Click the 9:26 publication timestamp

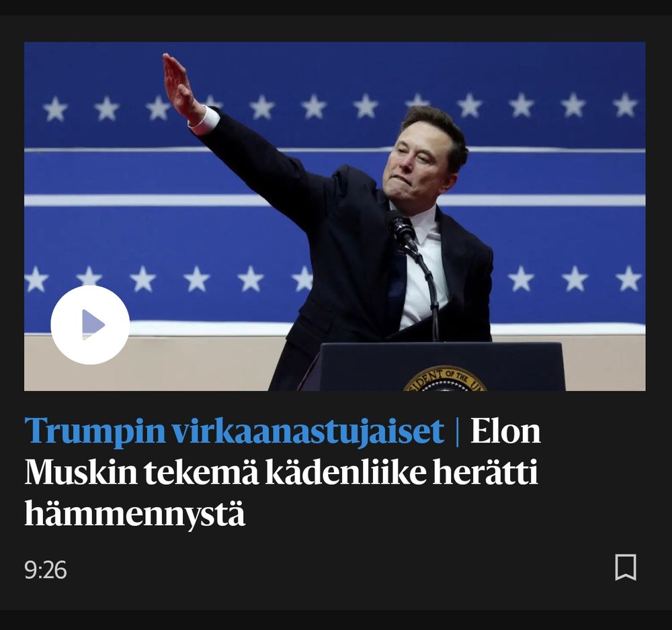click(46, 570)
